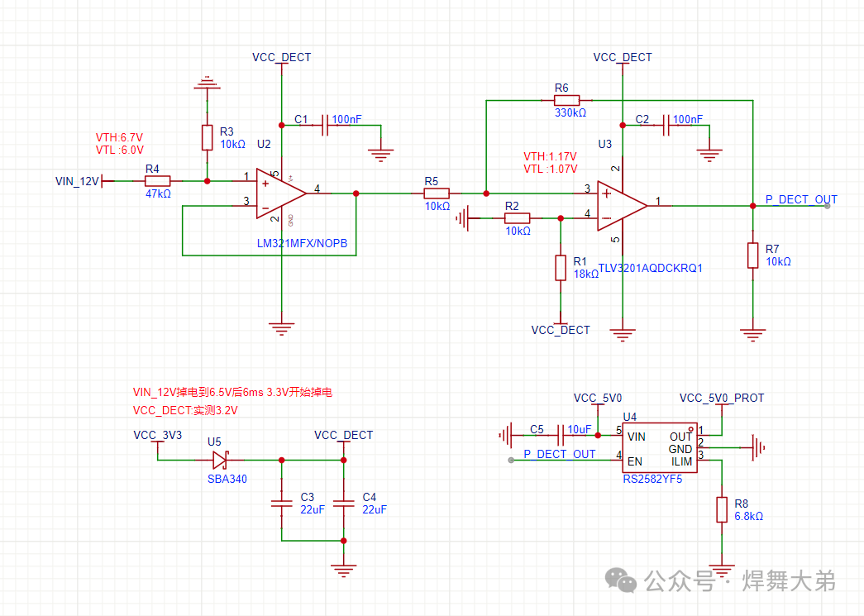Select the VIN pin label inside U4

(x=637, y=437)
